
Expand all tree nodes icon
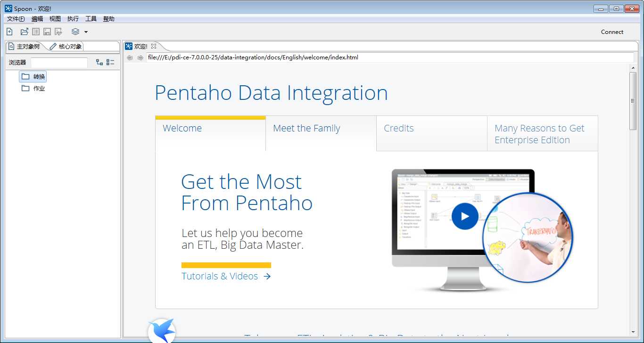tap(99, 62)
